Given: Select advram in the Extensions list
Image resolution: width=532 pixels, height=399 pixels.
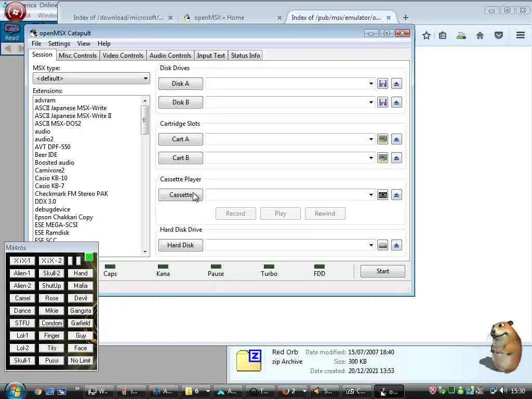Looking at the screenshot, I should click(45, 100).
